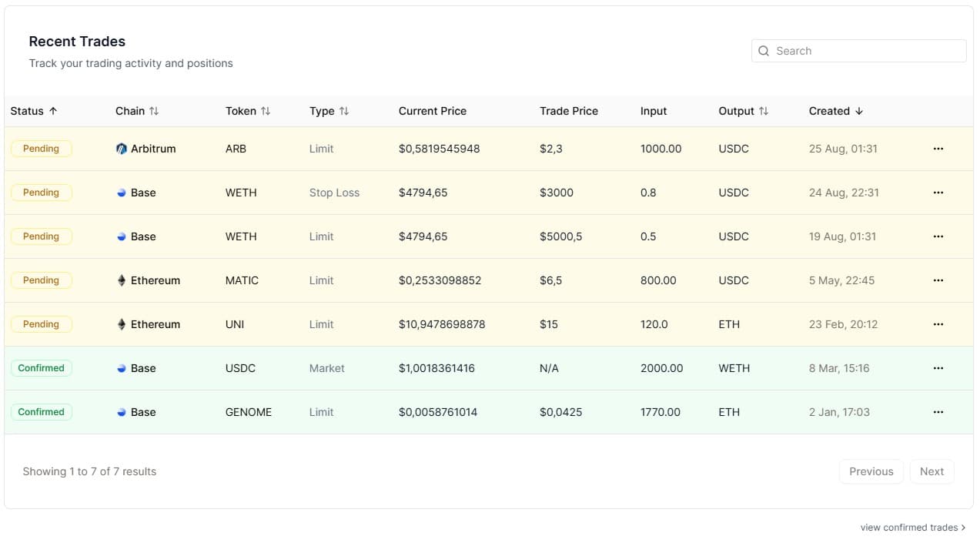Open the three-dot menu for ARB trade

point(938,149)
